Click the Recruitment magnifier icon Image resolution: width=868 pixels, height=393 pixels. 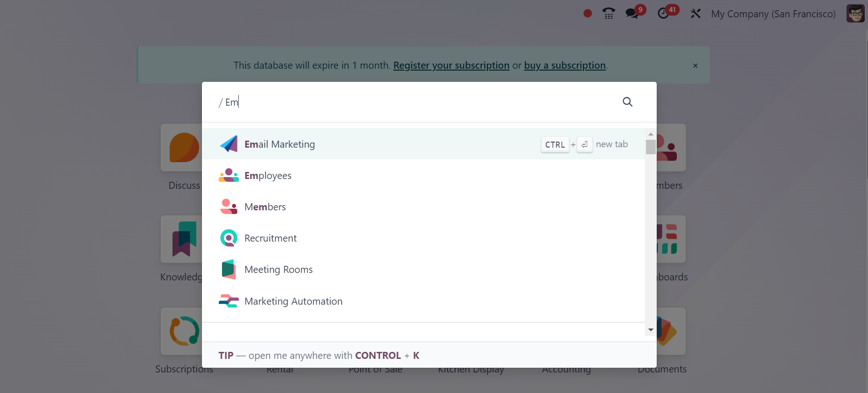click(229, 238)
